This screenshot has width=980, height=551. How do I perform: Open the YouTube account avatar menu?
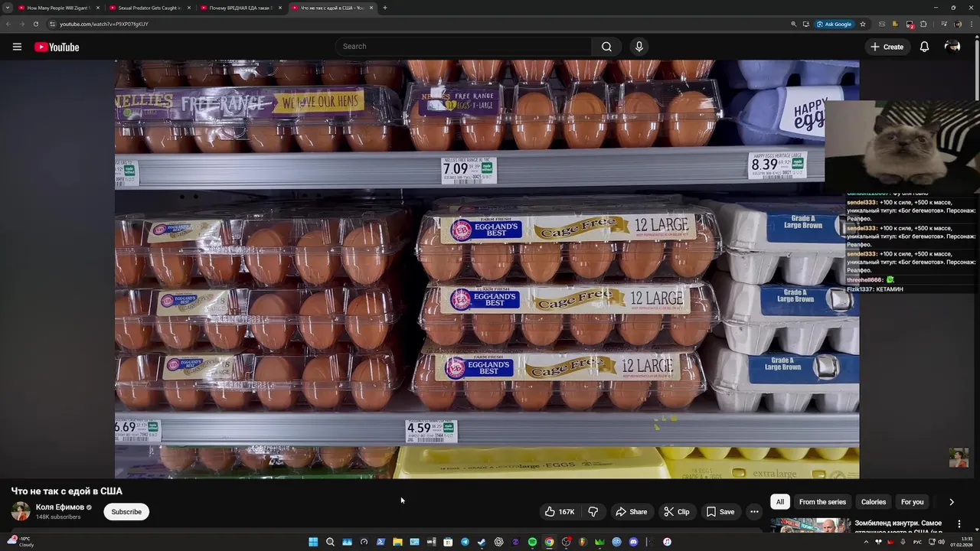[952, 47]
